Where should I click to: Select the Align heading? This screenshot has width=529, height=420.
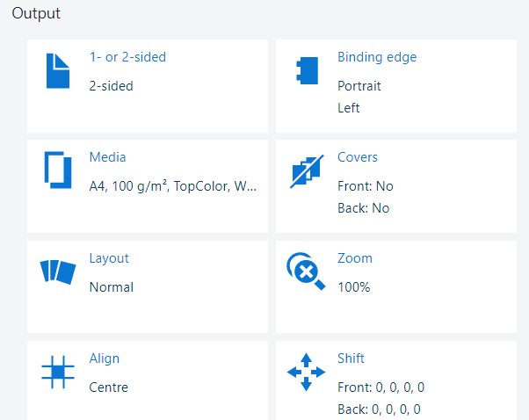click(105, 358)
